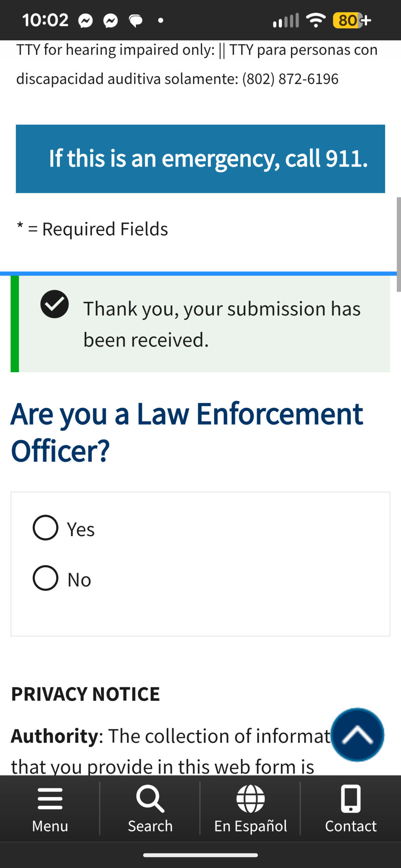Tap the TTY number (802) 872-6196

click(x=290, y=79)
